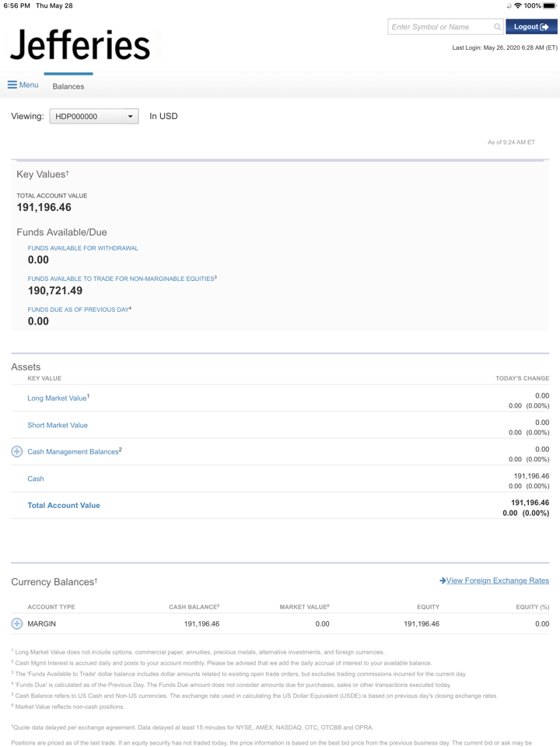Tap the Wi-Fi status icon
This screenshot has height=747, width=560.
[517, 5]
